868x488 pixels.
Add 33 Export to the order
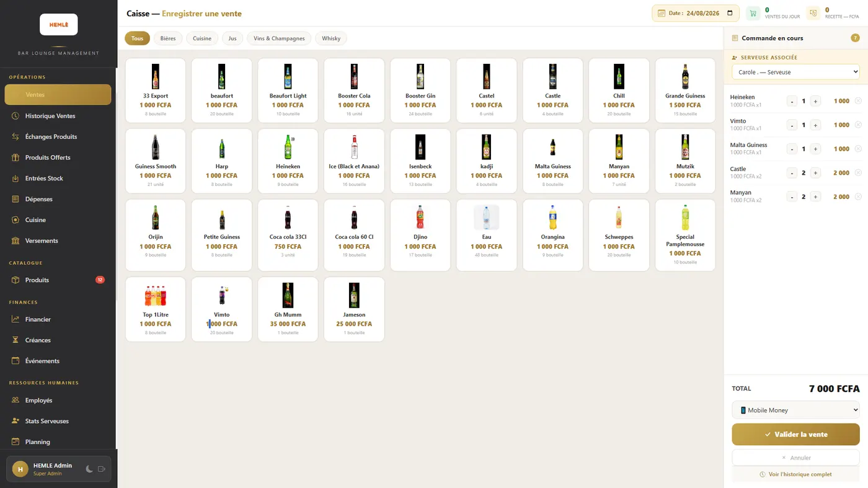[x=156, y=89]
